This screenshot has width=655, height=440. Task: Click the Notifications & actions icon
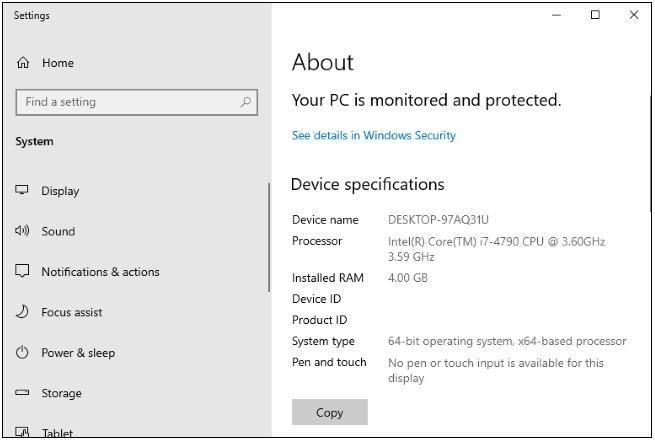23,272
